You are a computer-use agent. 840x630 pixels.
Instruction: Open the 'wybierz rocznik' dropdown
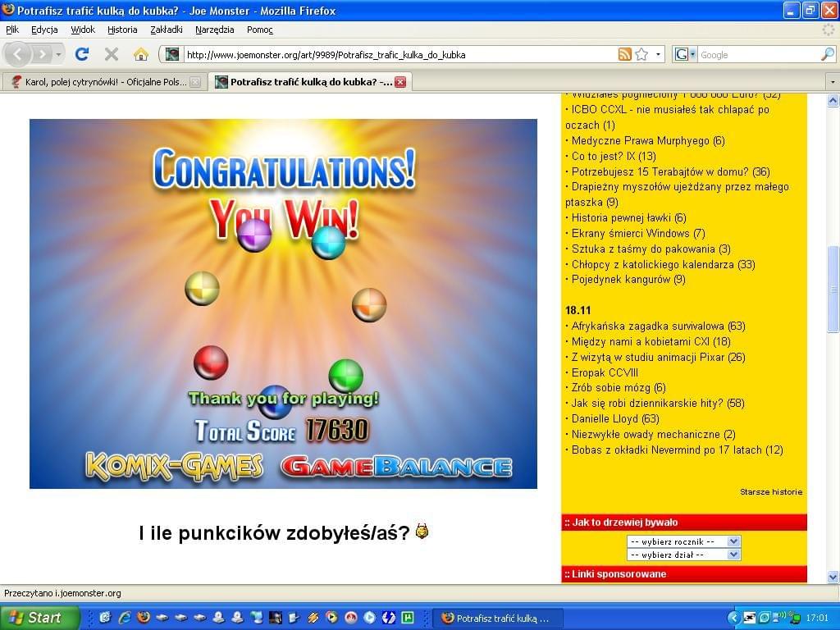683,541
